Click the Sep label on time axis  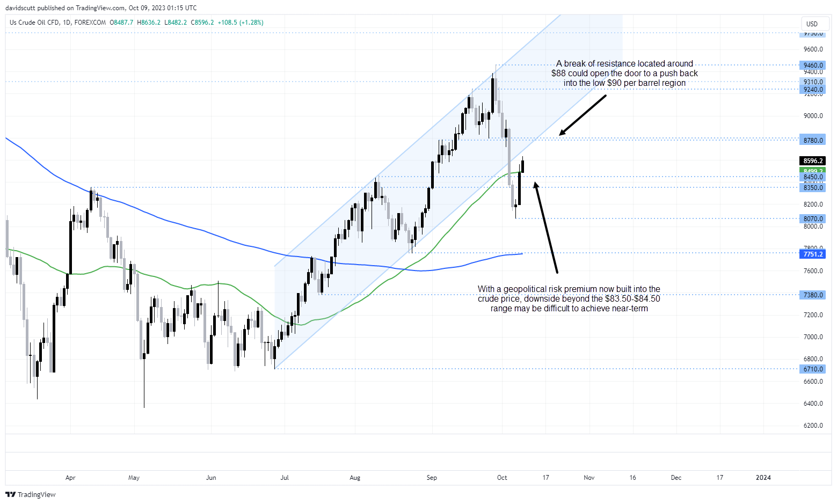point(432,478)
